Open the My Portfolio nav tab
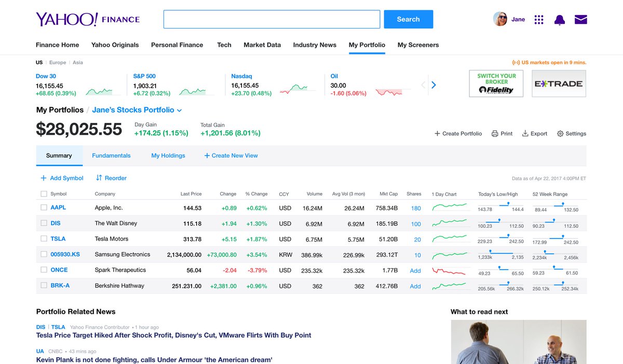623x364 pixels. pyautogui.click(x=367, y=45)
